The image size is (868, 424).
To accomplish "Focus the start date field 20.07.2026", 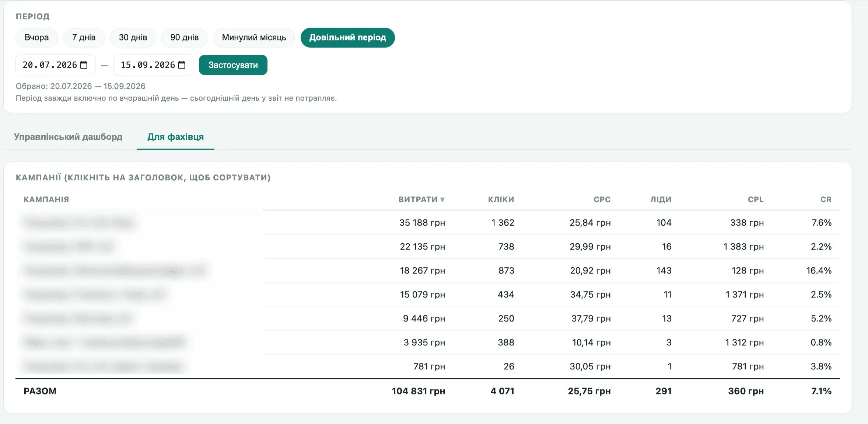I will click(55, 65).
